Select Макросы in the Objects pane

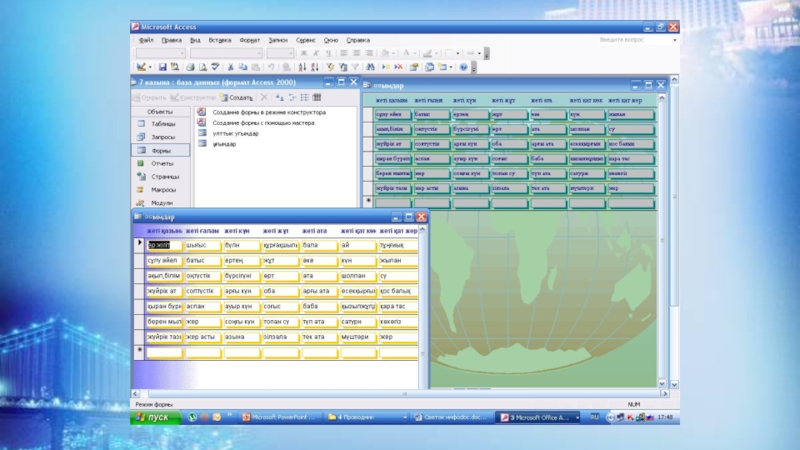tap(161, 190)
